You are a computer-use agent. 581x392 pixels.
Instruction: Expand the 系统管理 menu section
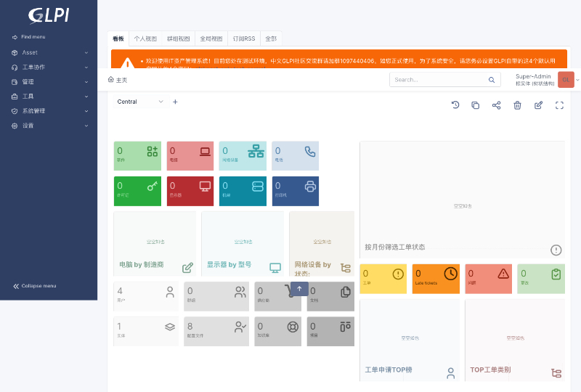[x=49, y=111]
